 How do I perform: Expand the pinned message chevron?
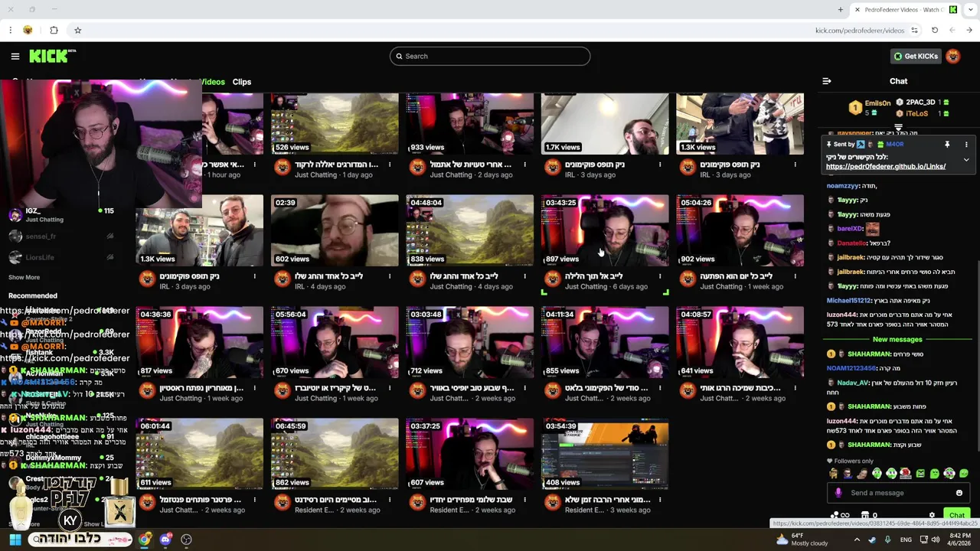(x=966, y=160)
